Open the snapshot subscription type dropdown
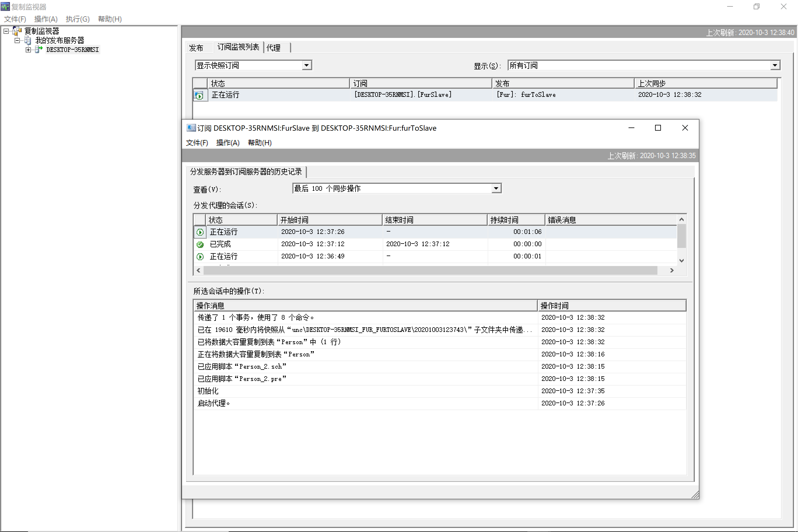 click(307, 65)
